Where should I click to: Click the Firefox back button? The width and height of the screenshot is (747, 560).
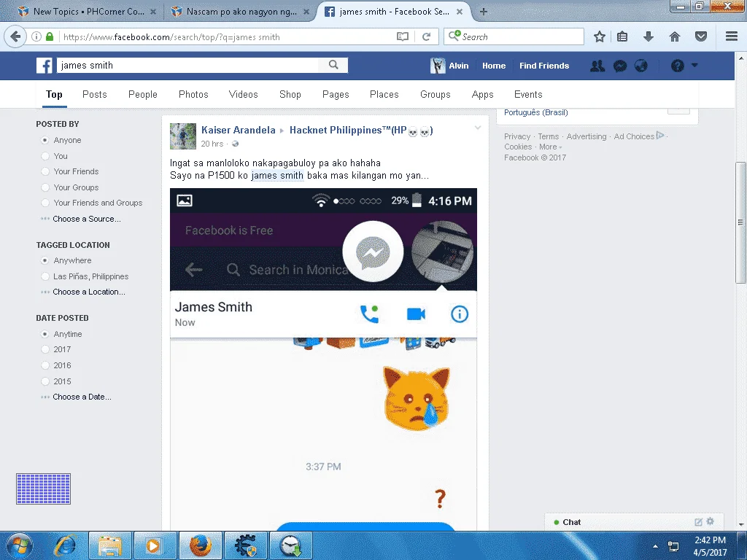coord(15,36)
